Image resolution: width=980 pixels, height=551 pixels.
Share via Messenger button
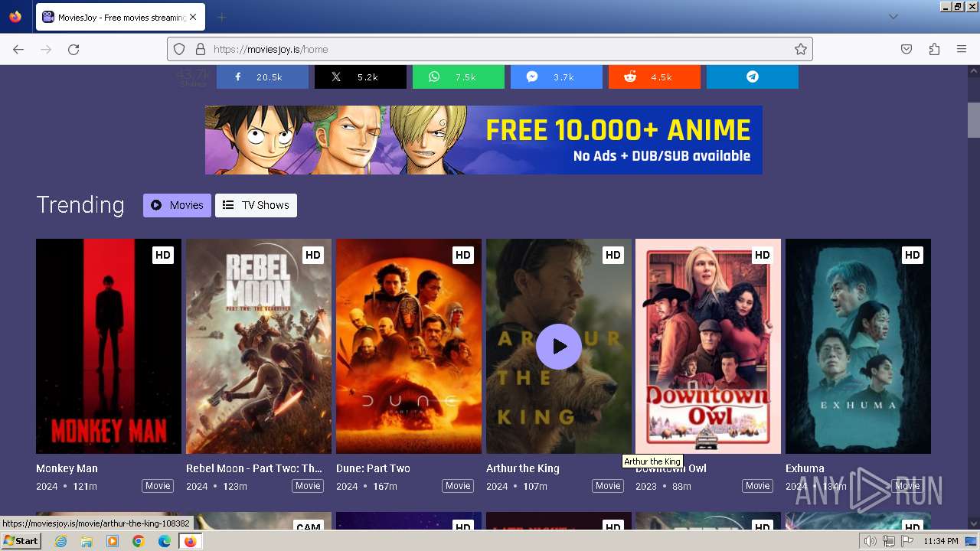coord(556,77)
